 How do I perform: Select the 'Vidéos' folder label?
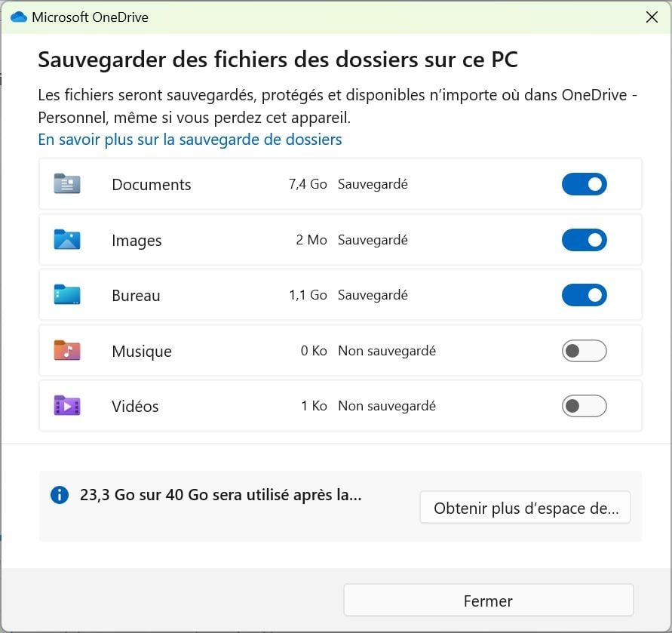point(135,406)
